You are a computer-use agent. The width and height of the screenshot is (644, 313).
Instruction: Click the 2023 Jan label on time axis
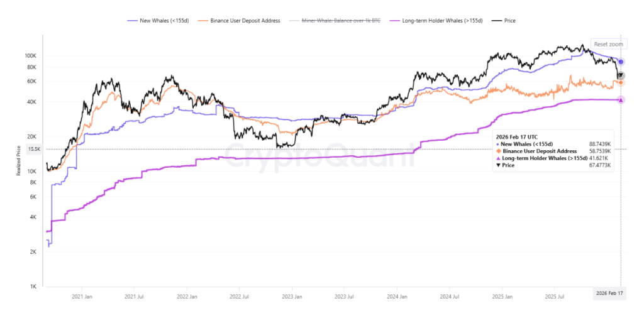coord(292,294)
